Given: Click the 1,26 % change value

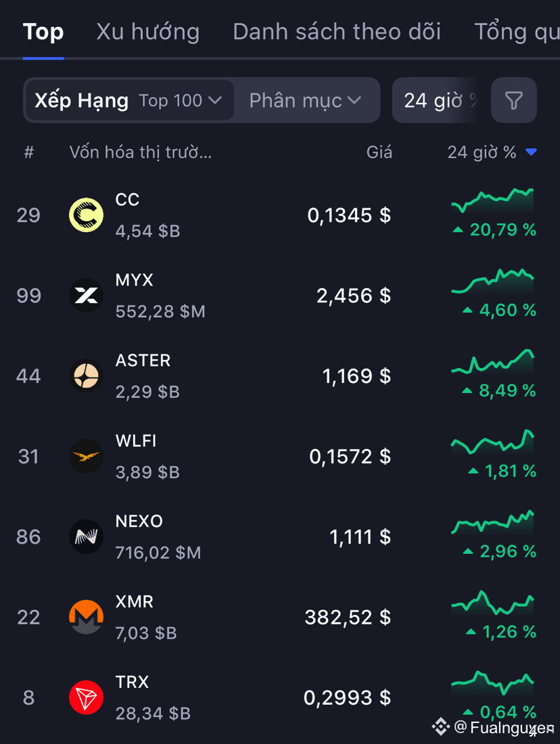Looking at the screenshot, I should [509, 632].
